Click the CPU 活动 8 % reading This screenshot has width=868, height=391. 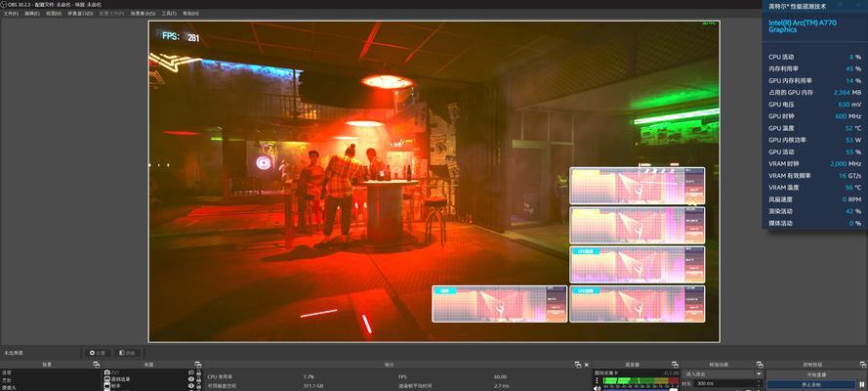point(814,57)
